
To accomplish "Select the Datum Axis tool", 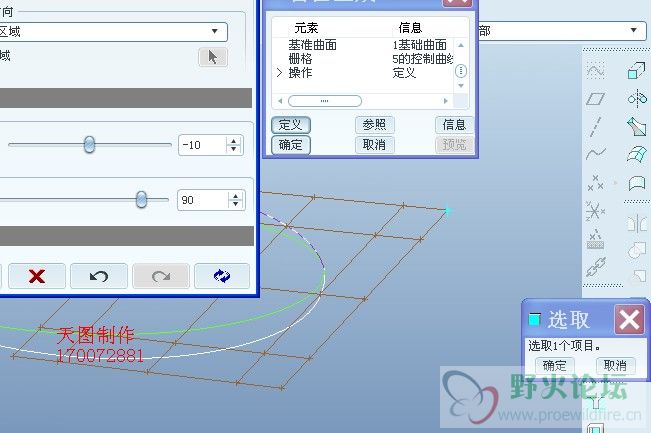I will 595,127.
